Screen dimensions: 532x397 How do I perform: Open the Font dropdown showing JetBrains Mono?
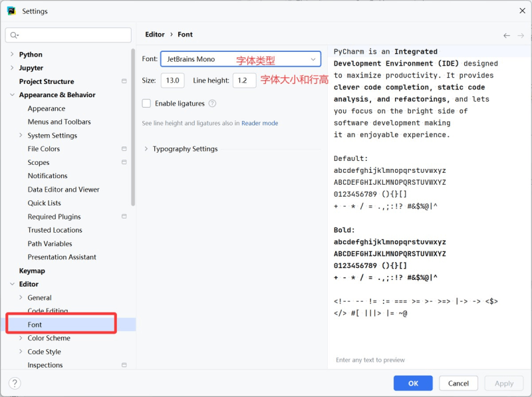[241, 59]
